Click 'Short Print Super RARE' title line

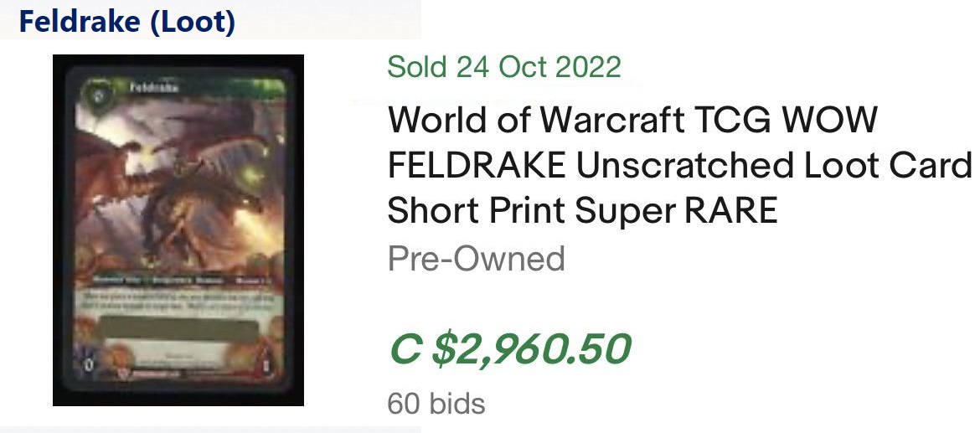point(582,211)
